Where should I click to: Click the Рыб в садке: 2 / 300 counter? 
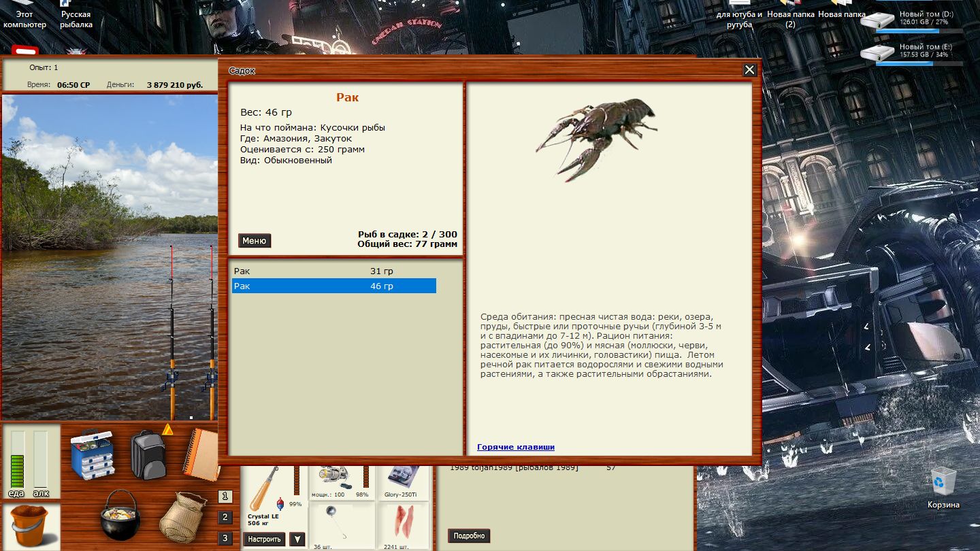coord(408,235)
